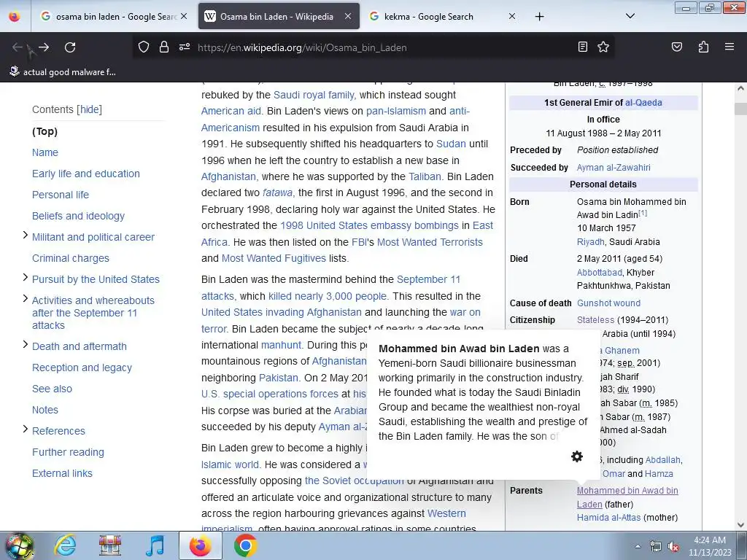Open music player taskbar icon

pos(155,545)
